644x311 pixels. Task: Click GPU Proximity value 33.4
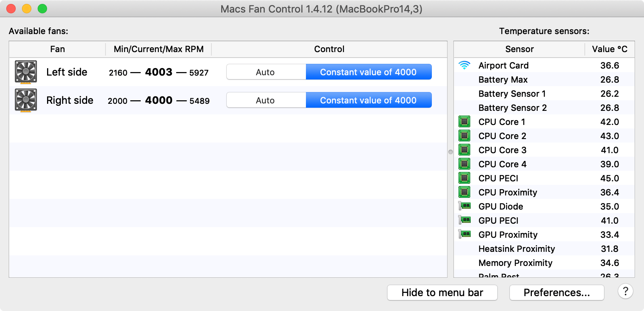click(609, 235)
